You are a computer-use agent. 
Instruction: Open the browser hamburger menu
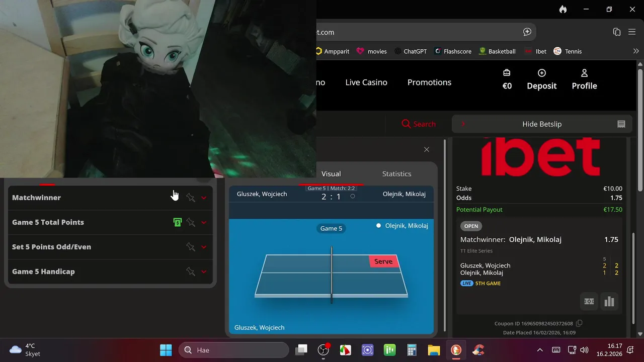click(x=632, y=32)
